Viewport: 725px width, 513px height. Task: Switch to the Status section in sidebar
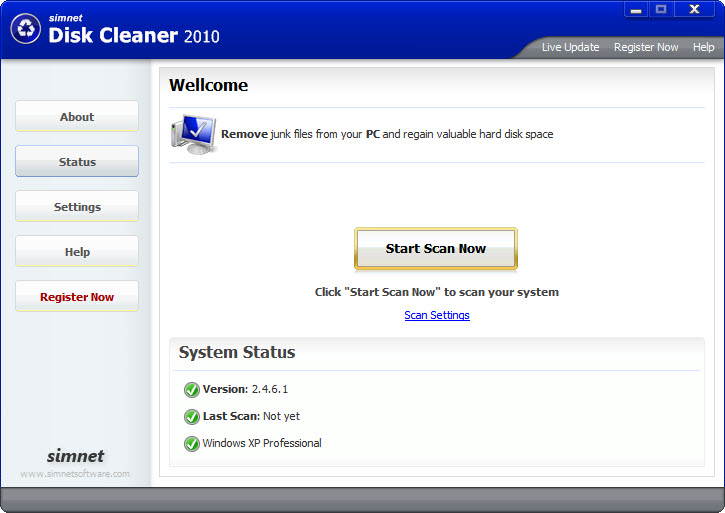click(x=77, y=162)
